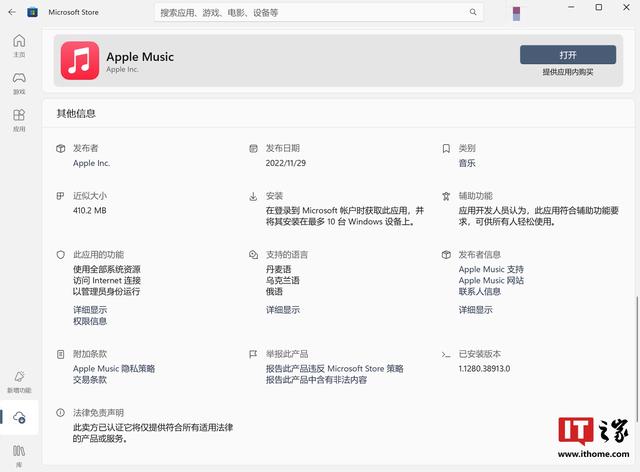Viewport: 640px width, 472px height.
Task: Expand 详细显示 under supported languages
Action: [x=283, y=310]
